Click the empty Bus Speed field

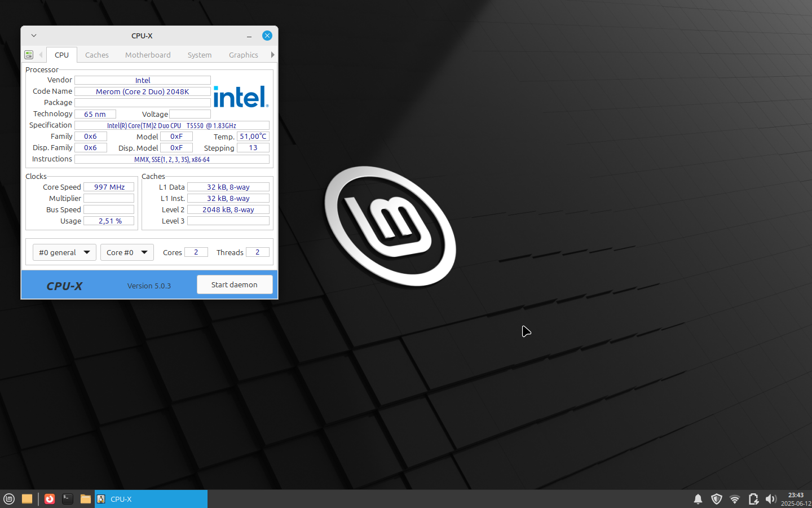109,209
